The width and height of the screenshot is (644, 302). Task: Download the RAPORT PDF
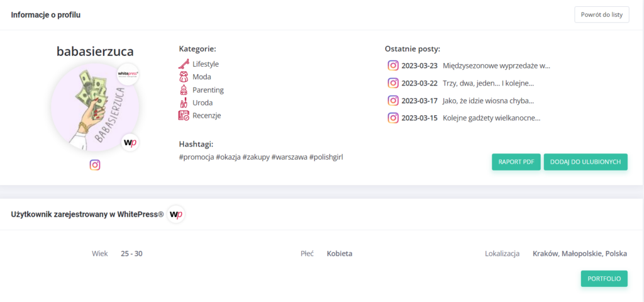tap(516, 162)
